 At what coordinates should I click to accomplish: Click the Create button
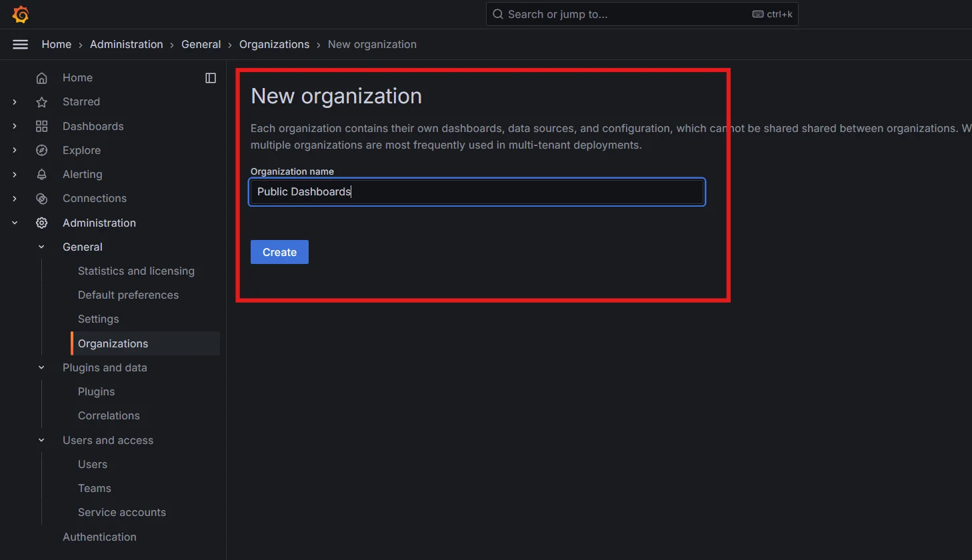point(279,252)
